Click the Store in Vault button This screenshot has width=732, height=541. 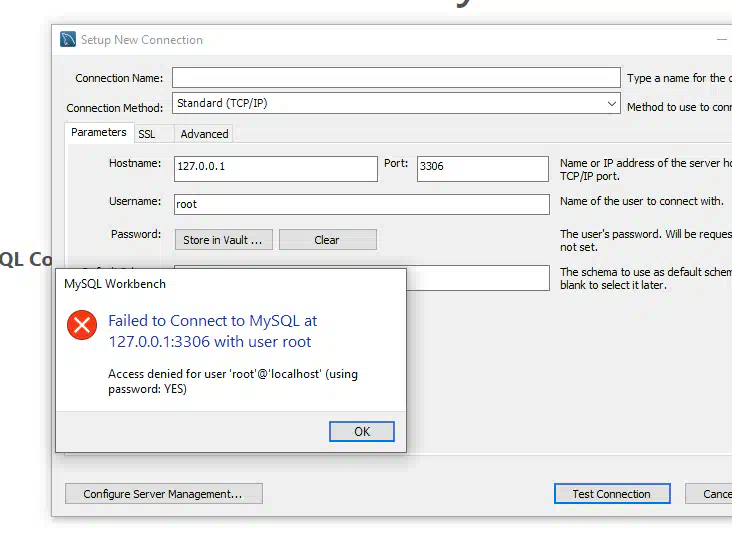[222, 240]
